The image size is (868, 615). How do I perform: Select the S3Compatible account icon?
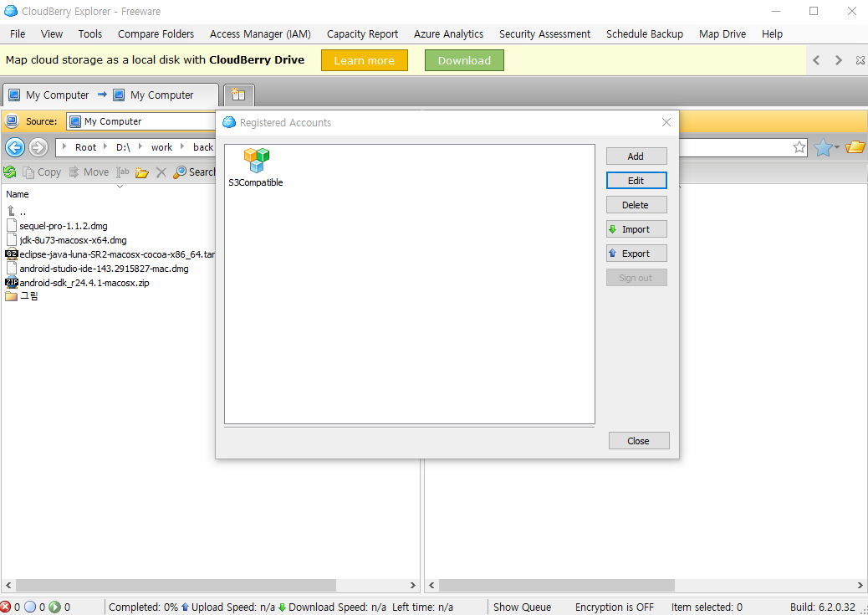click(x=256, y=167)
